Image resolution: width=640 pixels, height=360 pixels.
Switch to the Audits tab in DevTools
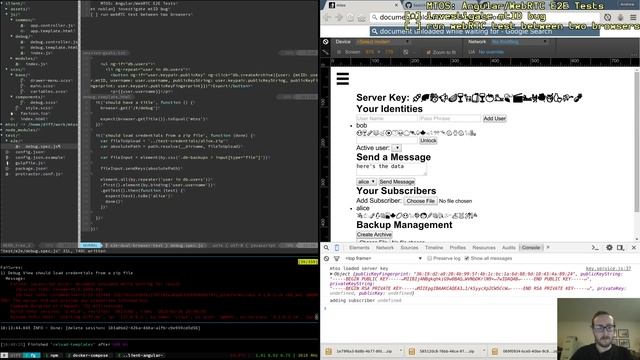509,248
